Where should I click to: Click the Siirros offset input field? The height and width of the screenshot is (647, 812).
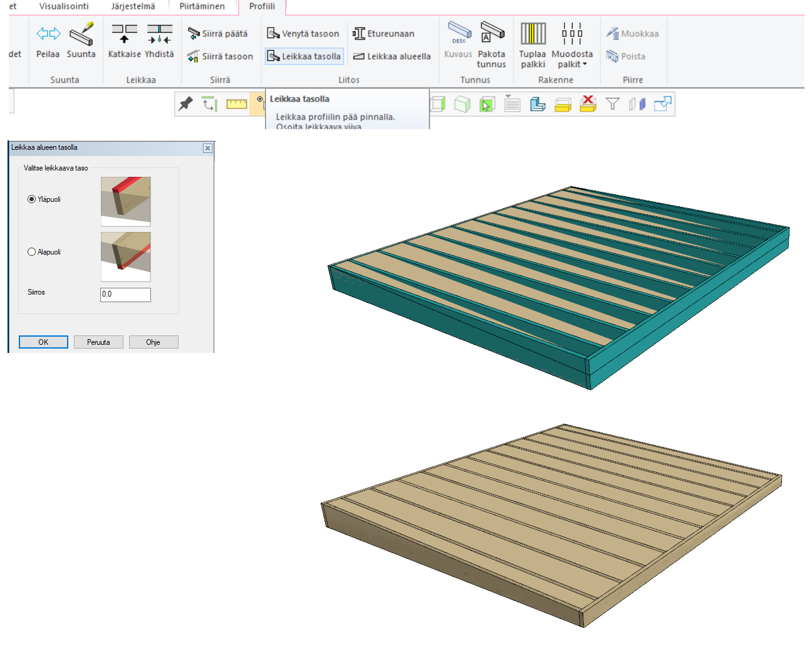pyautogui.click(x=125, y=295)
